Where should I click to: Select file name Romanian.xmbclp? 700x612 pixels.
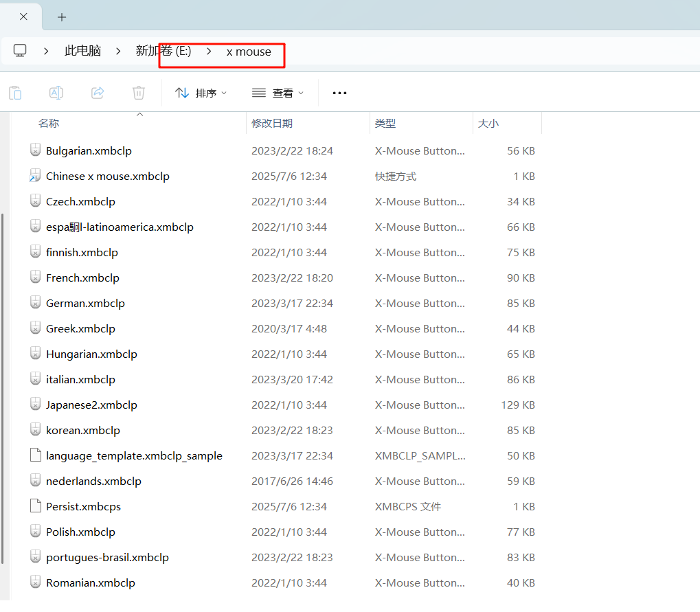[90, 583]
